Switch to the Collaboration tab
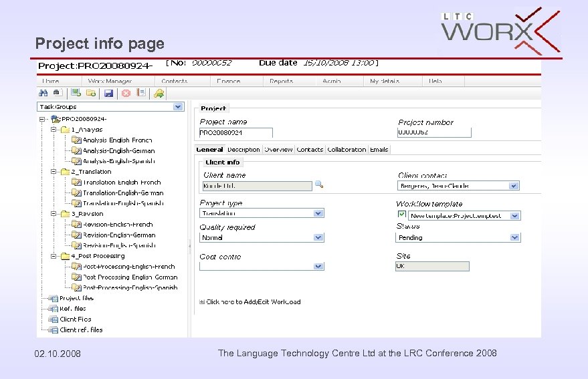This screenshot has width=588, height=379. [x=347, y=150]
